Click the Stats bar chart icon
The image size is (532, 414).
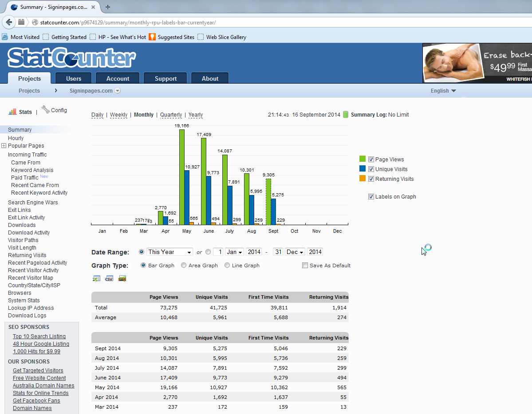12,112
